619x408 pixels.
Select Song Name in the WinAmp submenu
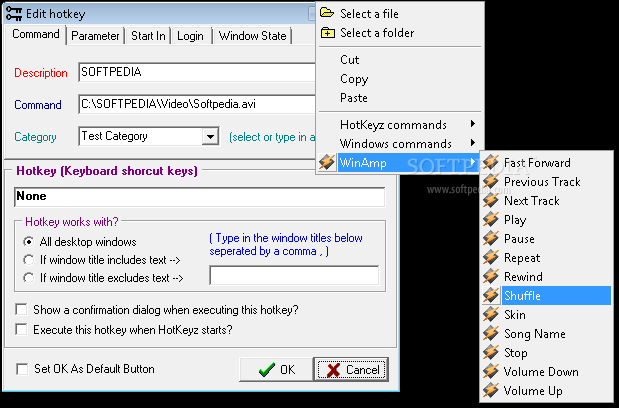pos(546,334)
